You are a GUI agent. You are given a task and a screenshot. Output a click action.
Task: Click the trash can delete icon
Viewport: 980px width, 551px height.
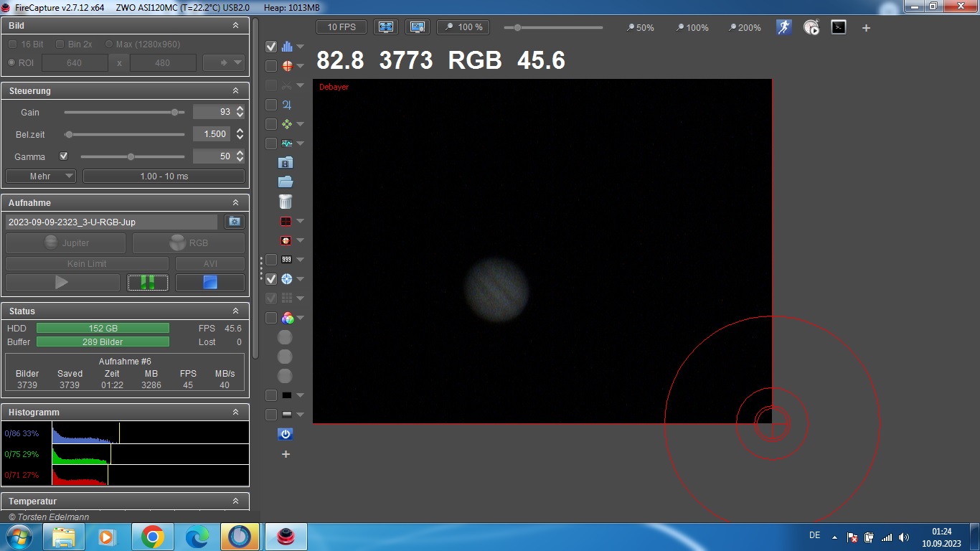click(x=286, y=202)
